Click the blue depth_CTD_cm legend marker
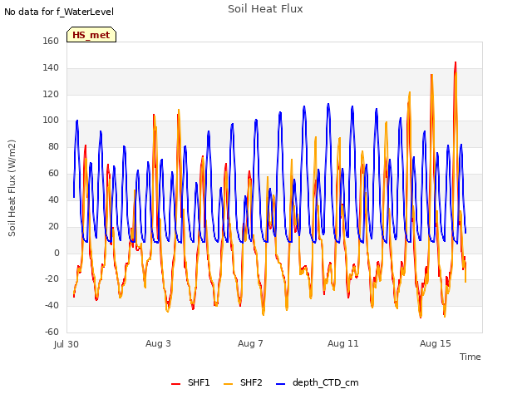 coord(281,384)
